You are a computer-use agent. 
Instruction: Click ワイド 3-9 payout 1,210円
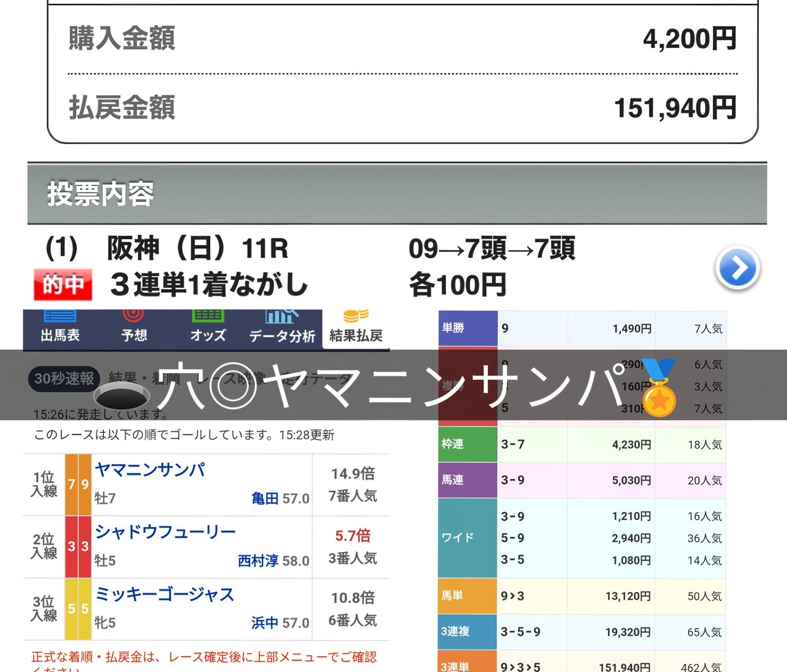click(632, 517)
